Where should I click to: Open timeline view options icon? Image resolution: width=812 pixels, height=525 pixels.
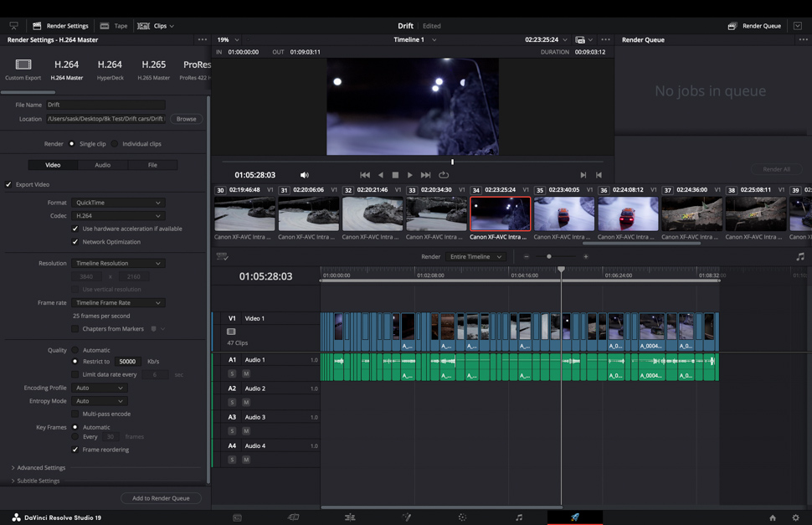pos(222,257)
